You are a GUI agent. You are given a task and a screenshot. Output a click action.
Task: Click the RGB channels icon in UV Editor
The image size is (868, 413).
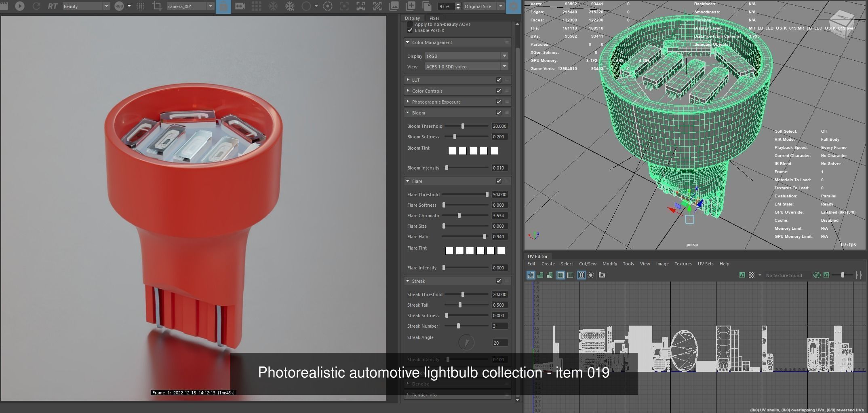click(817, 275)
